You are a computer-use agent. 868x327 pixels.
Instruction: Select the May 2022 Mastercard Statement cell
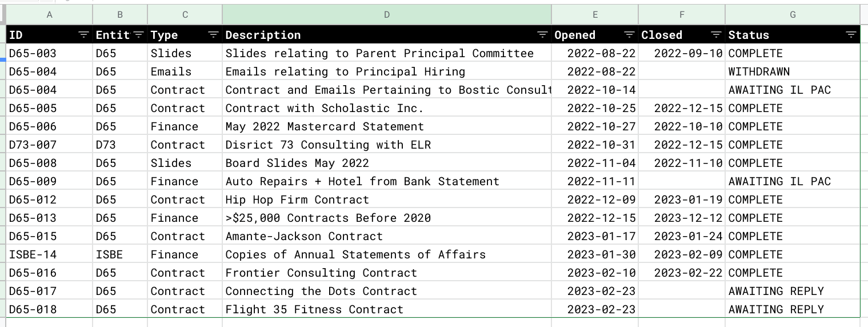pyautogui.click(x=387, y=126)
